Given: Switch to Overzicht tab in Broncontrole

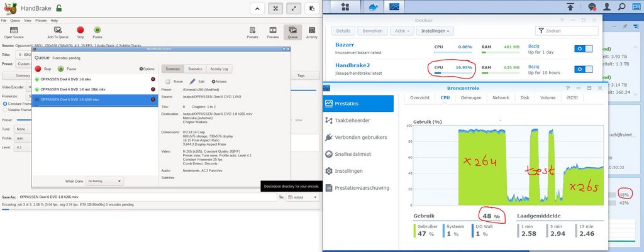Looking at the screenshot, I should click(x=419, y=97).
